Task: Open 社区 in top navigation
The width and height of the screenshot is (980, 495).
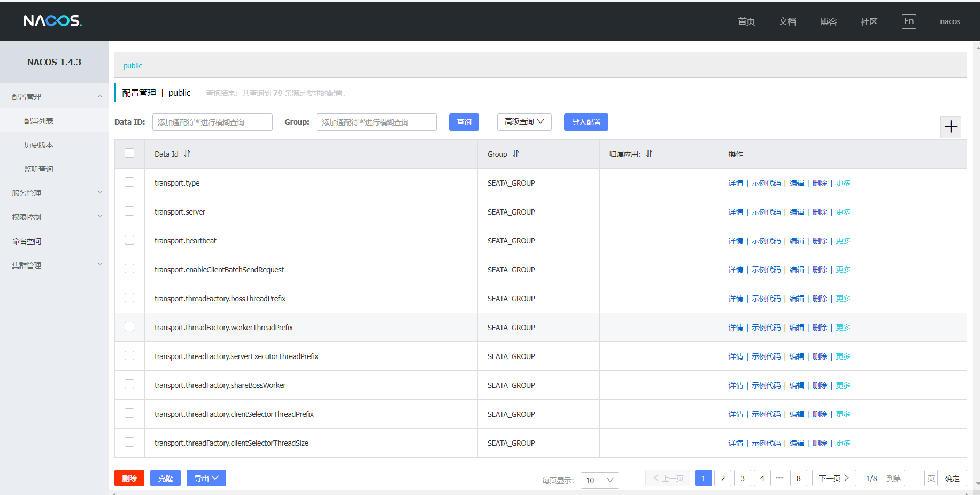Action: [x=869, y=21]
